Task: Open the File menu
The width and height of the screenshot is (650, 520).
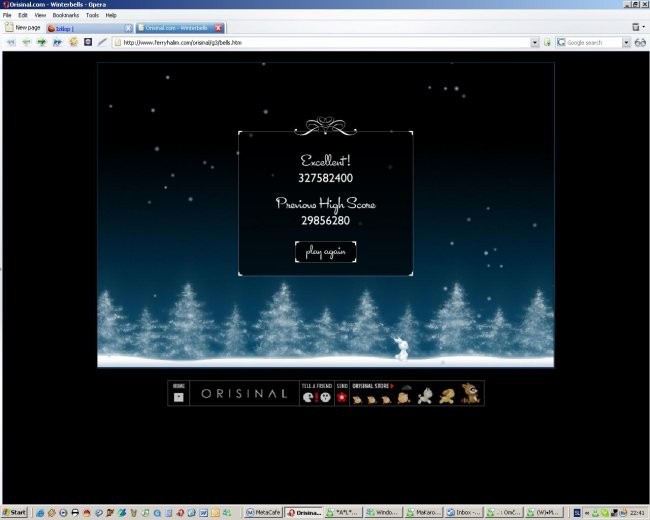Action: tap(8, 16)
